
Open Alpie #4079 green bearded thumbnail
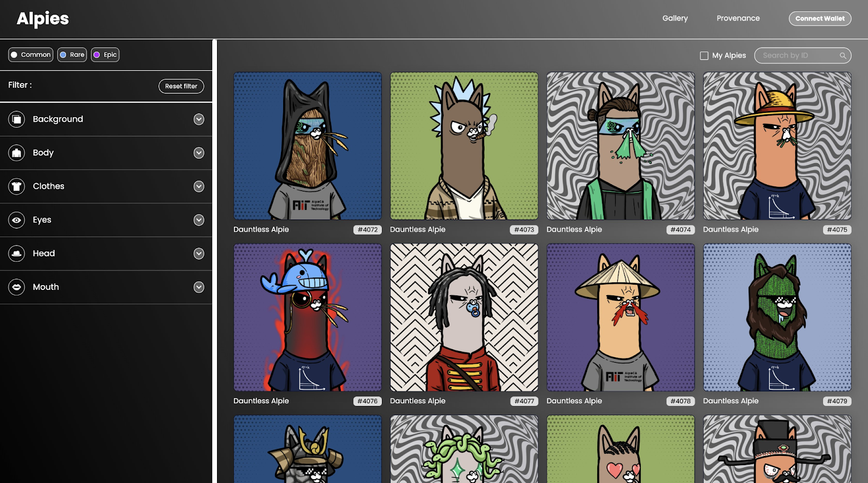pos(777,317)
